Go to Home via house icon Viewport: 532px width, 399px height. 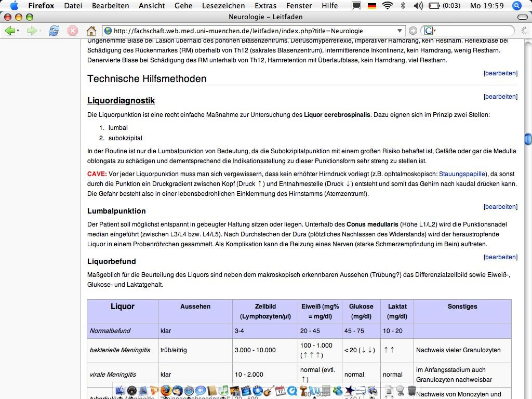click(x=91, y=31)
